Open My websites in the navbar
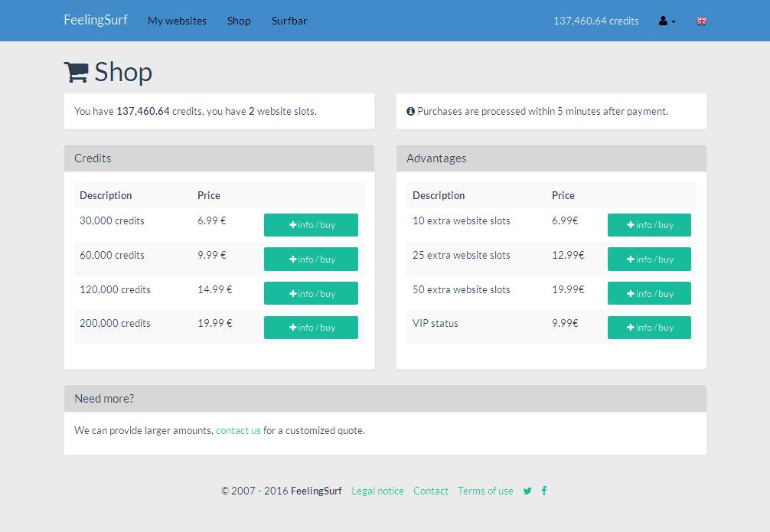 [178, 21]
